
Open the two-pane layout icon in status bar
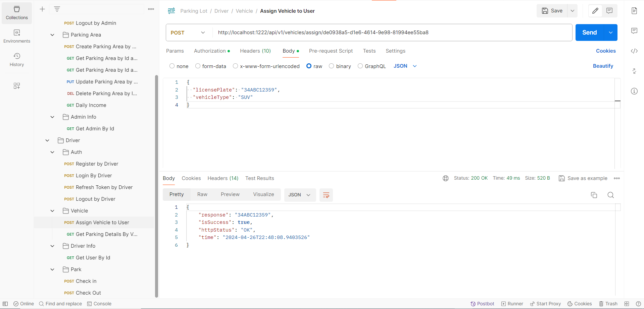click(x=627, y=304)
